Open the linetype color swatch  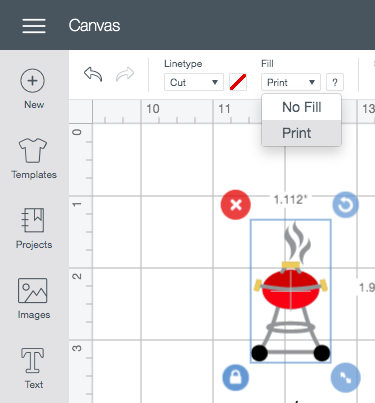pyautogui.click(x=238, y=82)
